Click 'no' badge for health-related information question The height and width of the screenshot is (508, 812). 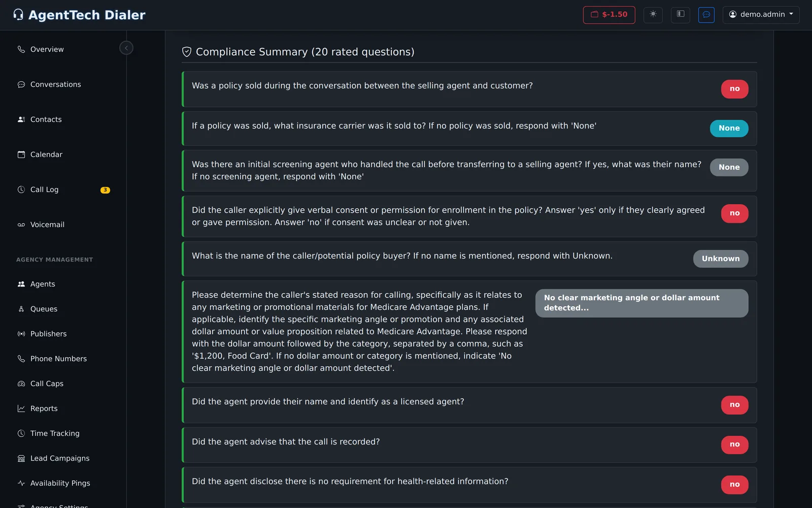coord(734,485)
